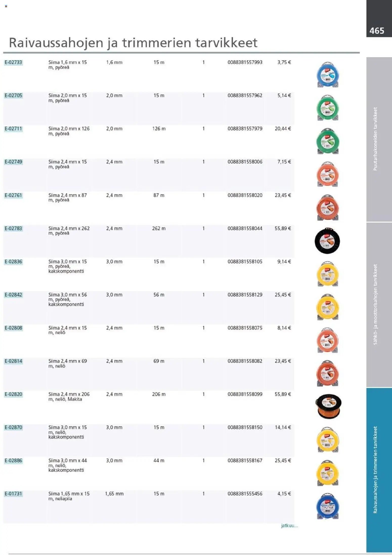
Task: Switch to Puutarhakoneiden tarvikkeet side tab
Action: tap(379, 139)
